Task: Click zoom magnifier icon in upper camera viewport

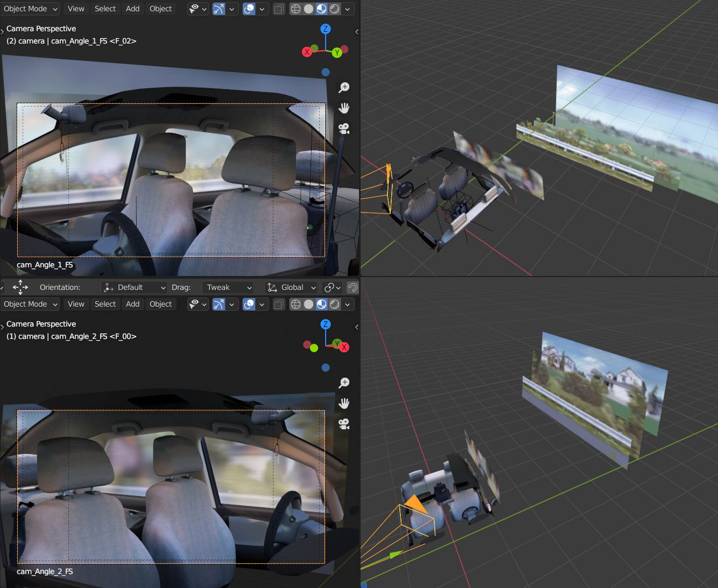Action: tap(344, 87)
